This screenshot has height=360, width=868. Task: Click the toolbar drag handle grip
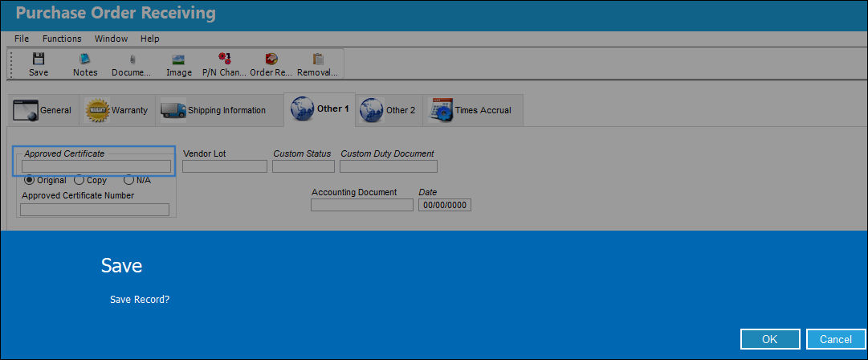pos(12,64)
